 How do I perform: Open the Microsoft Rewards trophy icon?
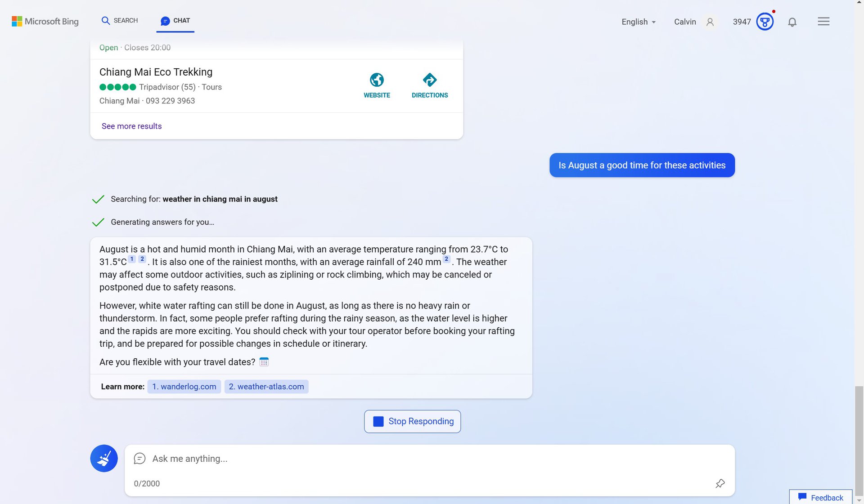click(x=765, y=22)
